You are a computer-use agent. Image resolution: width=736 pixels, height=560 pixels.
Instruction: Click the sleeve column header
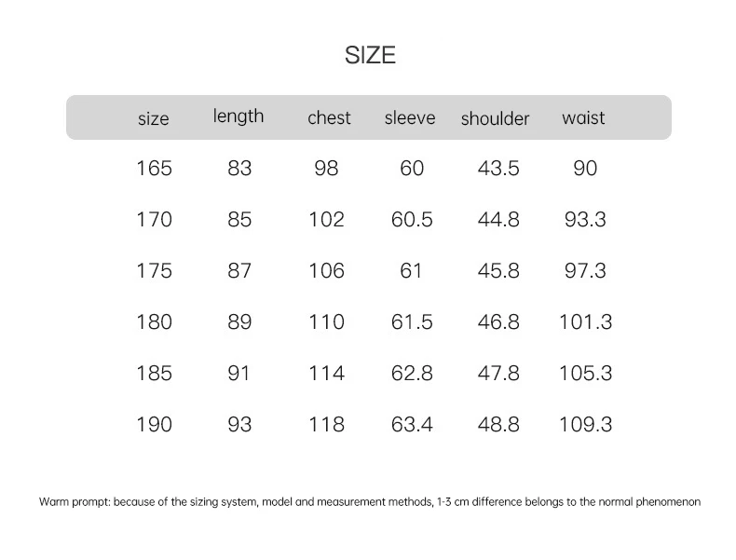coord(410,118)
